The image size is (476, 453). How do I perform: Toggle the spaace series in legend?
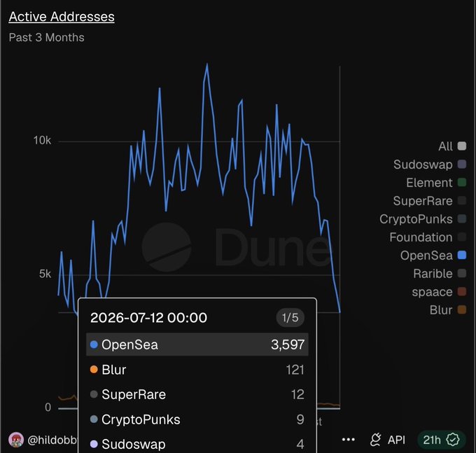coord(439,292)
